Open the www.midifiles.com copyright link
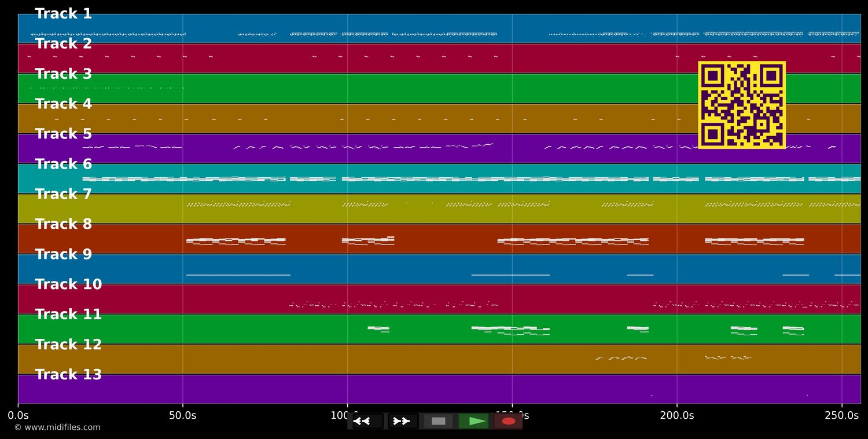The width and height of the screenshot is (868, 439). 57,427
